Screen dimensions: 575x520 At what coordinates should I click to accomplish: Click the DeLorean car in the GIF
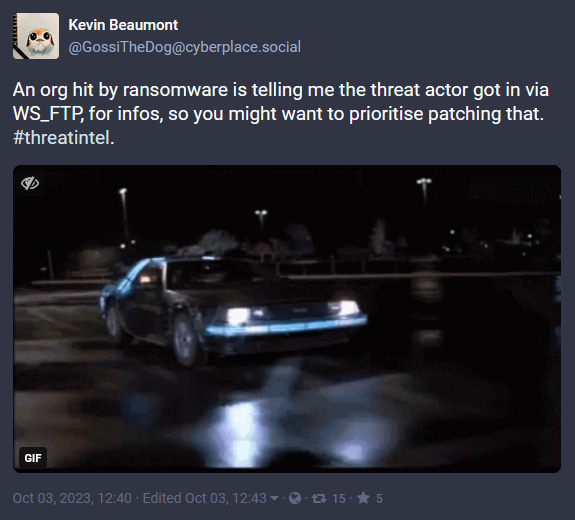point(233,310)
